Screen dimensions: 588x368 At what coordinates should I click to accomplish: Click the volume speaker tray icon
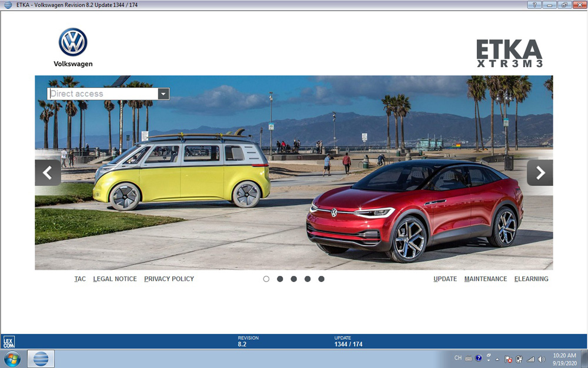point(541,359)
